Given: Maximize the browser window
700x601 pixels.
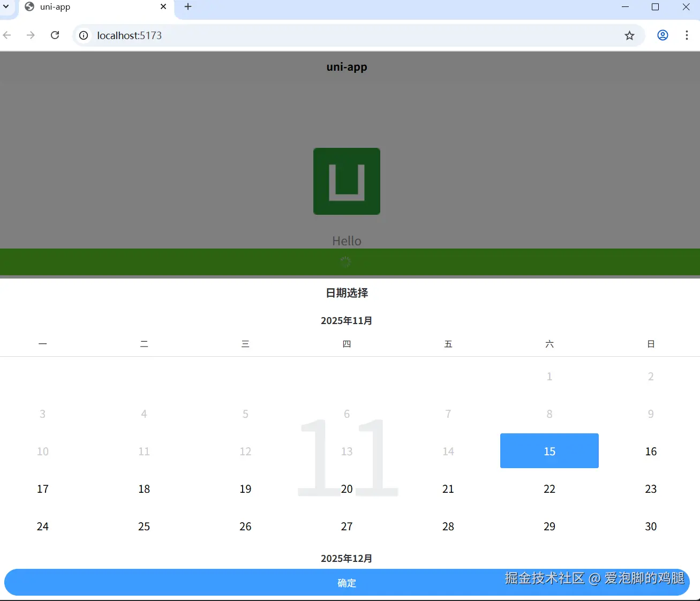Looking at the screenshot, I should [x=655, y=7].
